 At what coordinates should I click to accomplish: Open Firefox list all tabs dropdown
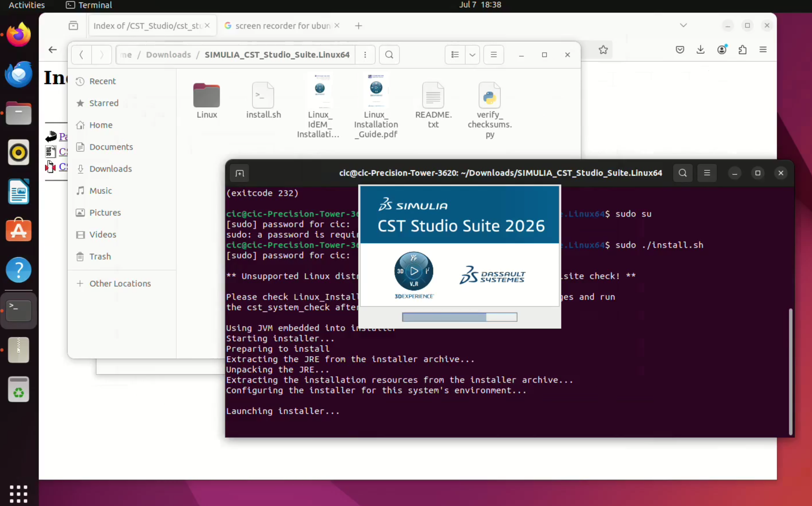click(x=683, y=26)
